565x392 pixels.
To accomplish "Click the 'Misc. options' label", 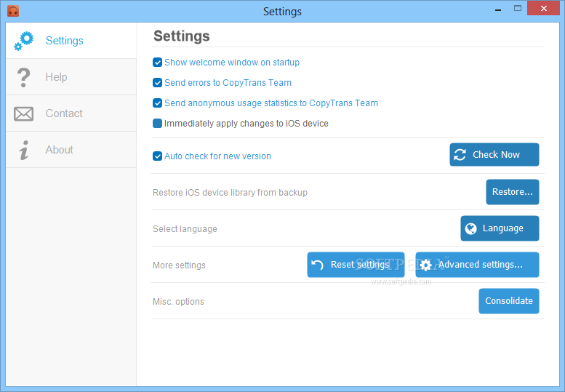I will click(x=178, y=302).
